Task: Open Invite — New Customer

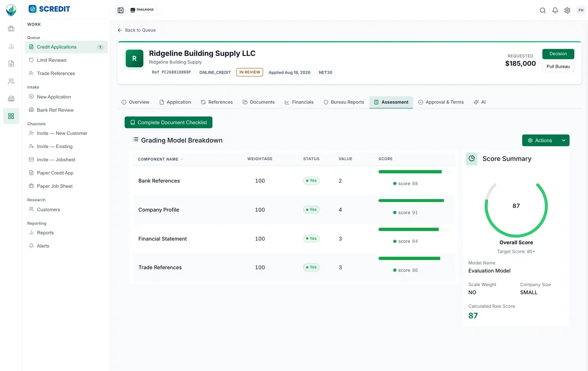Action: pyautogui.click(x=66, y=133)
